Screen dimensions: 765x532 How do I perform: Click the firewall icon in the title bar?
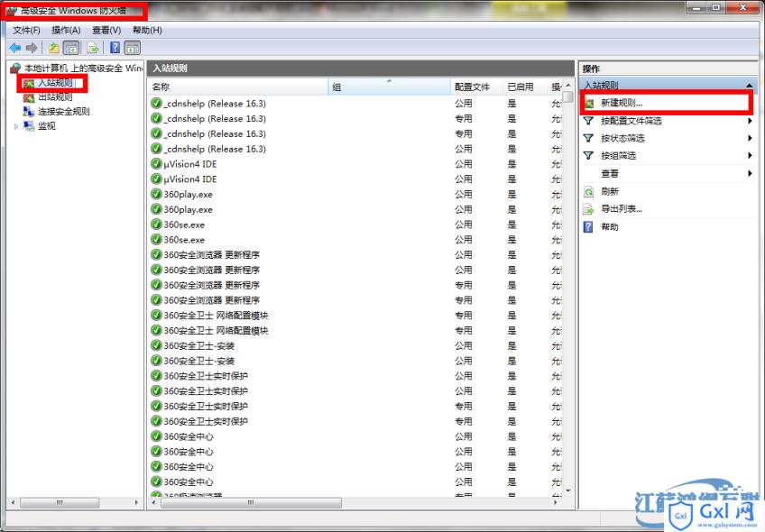[11, 10]
